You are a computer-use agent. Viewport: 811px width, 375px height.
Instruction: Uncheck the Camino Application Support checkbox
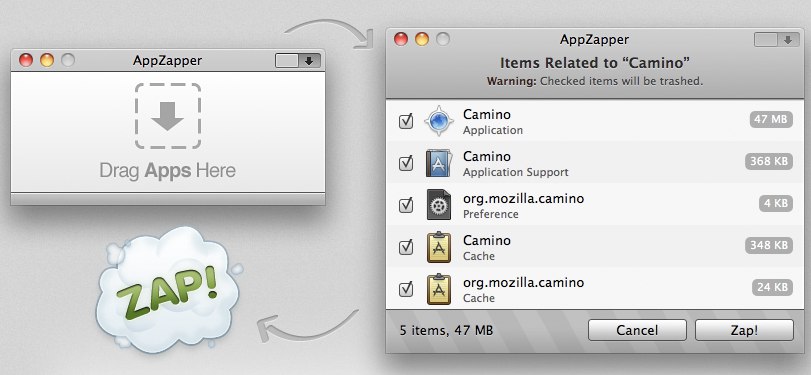click(x=406, y=163)
